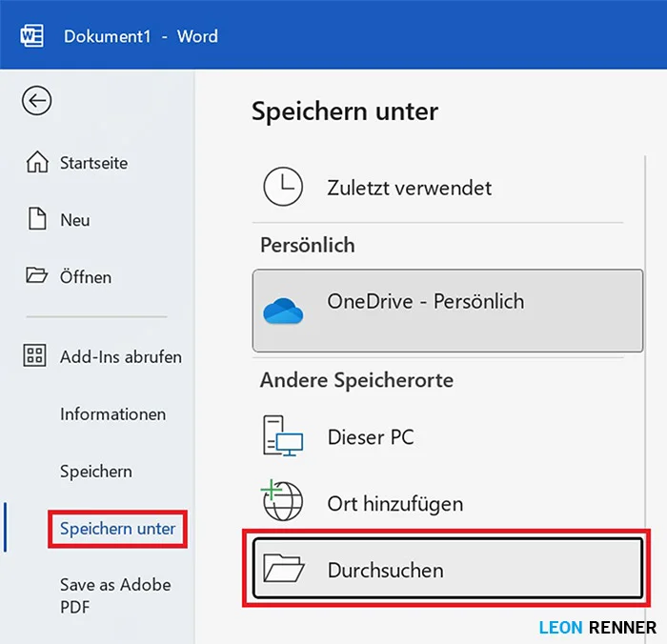The height and width of the screenshot is (644, 667).
Task: Click the Öffnen folder icon in sidebar
Action: [x=36, y=277]
